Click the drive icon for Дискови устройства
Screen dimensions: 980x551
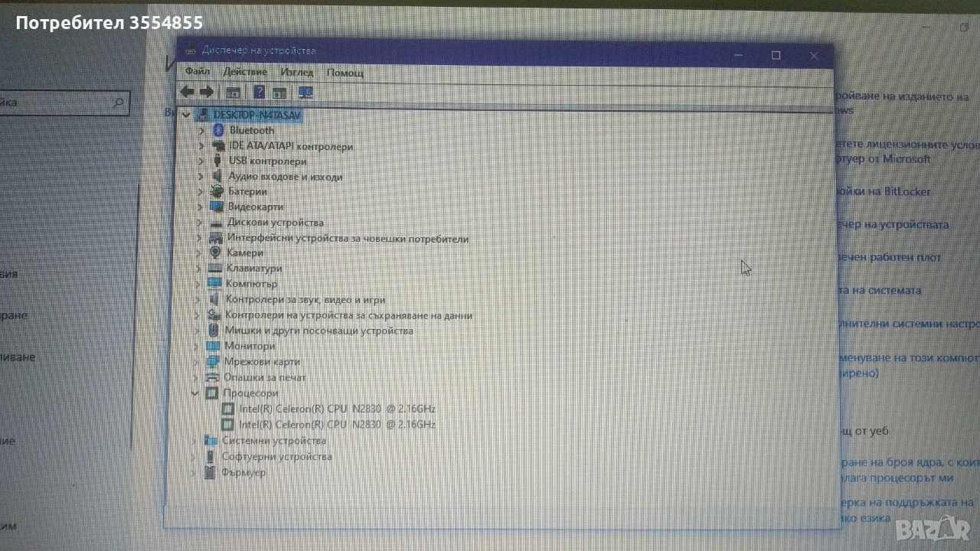pos(217,223)
